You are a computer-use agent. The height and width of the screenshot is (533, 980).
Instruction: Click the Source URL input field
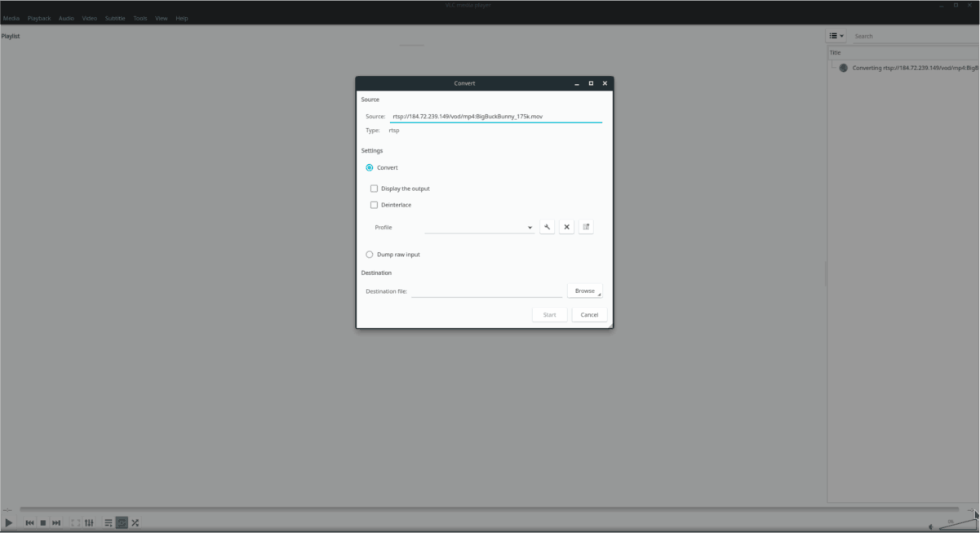[x=496, y=117]
